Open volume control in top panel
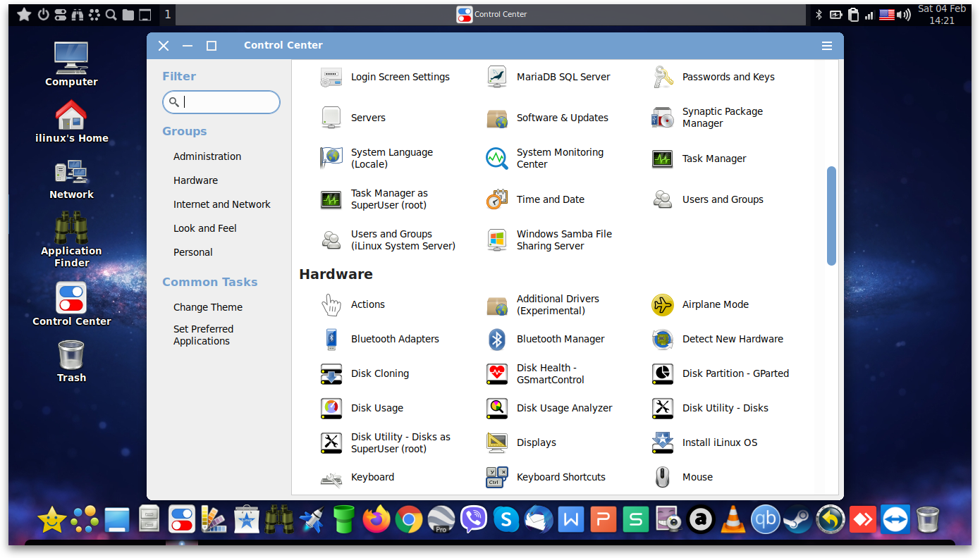 point(904,14)
